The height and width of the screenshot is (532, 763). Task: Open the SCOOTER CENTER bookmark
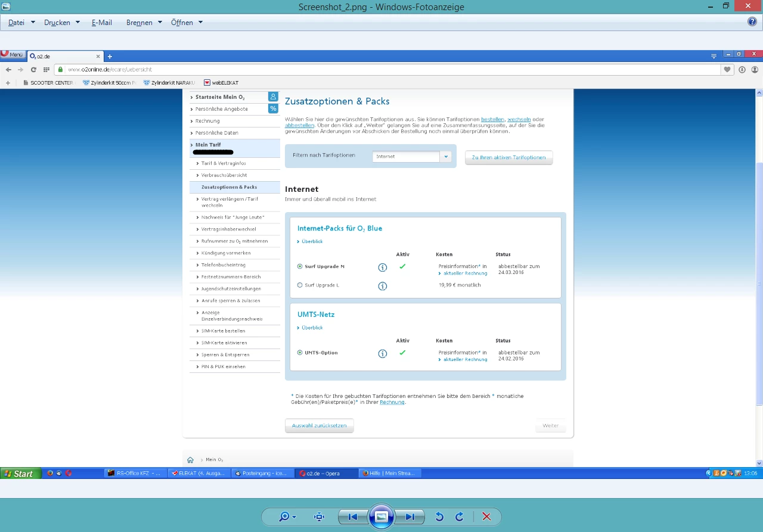click(x=48, y=83)
